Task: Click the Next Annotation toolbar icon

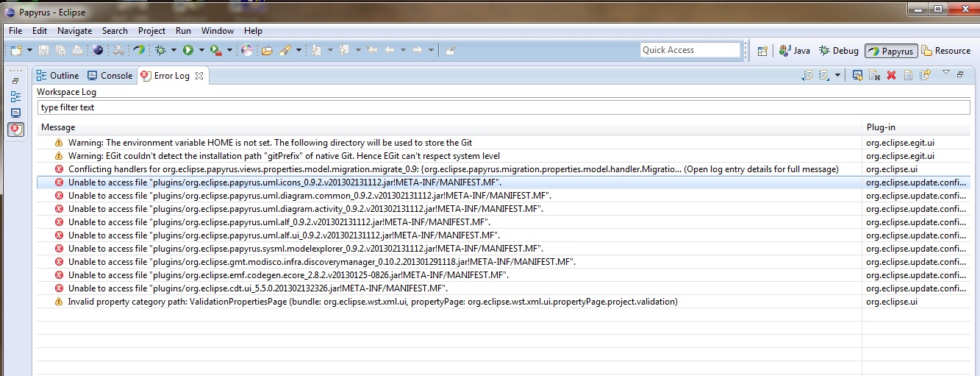Action: click(316, 50)
